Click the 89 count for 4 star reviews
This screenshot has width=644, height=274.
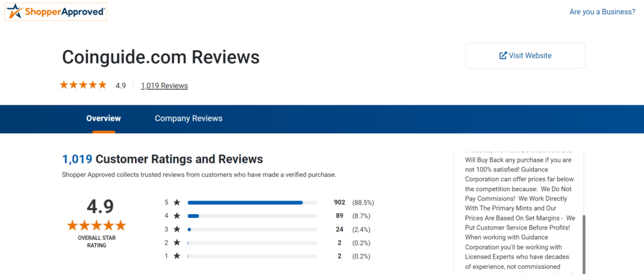(339, 216)
